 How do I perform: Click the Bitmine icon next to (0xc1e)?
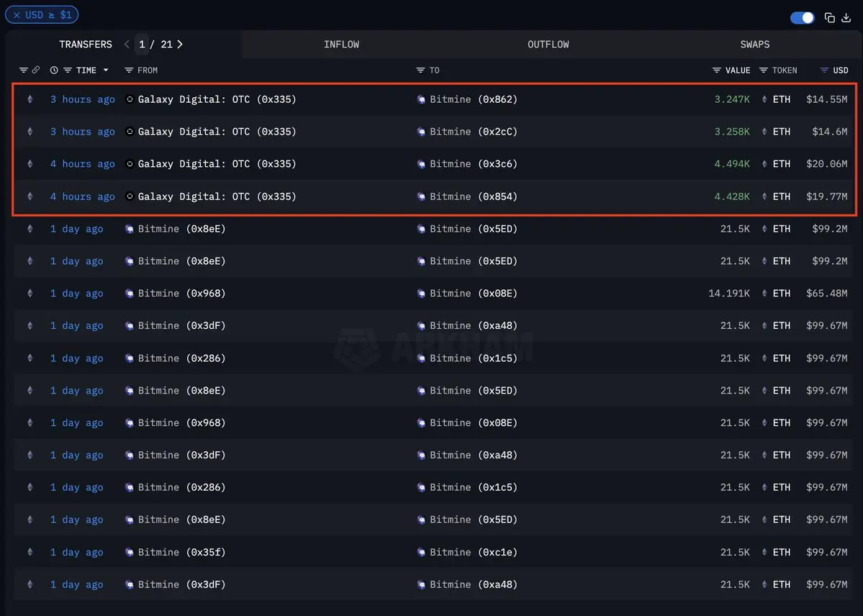[x=421, y=552]
